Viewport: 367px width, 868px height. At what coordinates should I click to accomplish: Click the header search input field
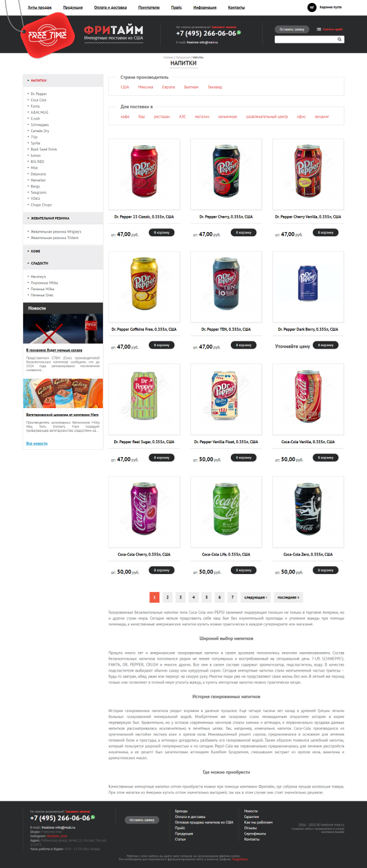[306, 39]
